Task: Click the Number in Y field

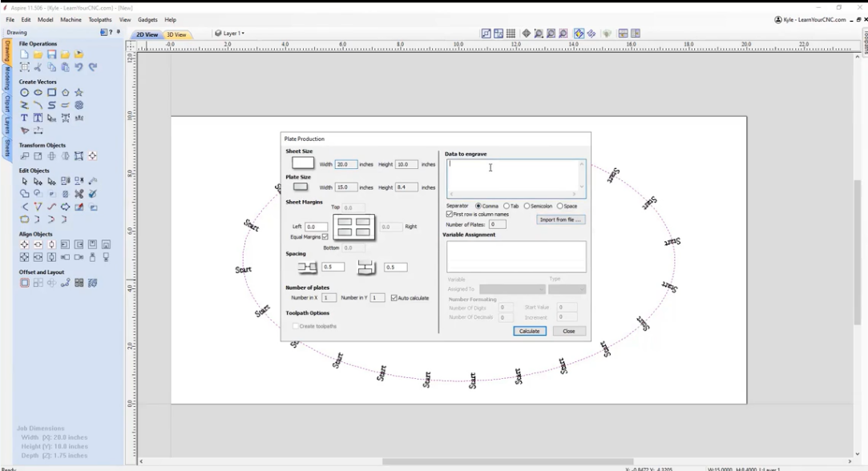Action: [377, 298]
